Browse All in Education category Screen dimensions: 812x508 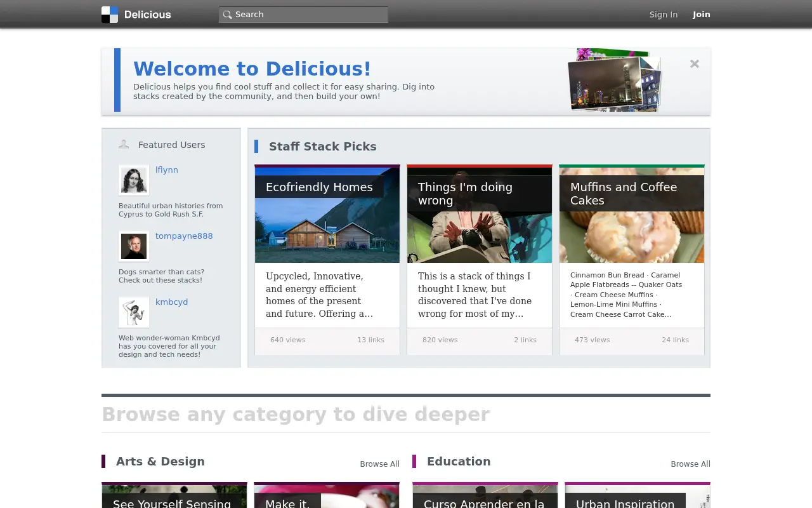point(690,464)
